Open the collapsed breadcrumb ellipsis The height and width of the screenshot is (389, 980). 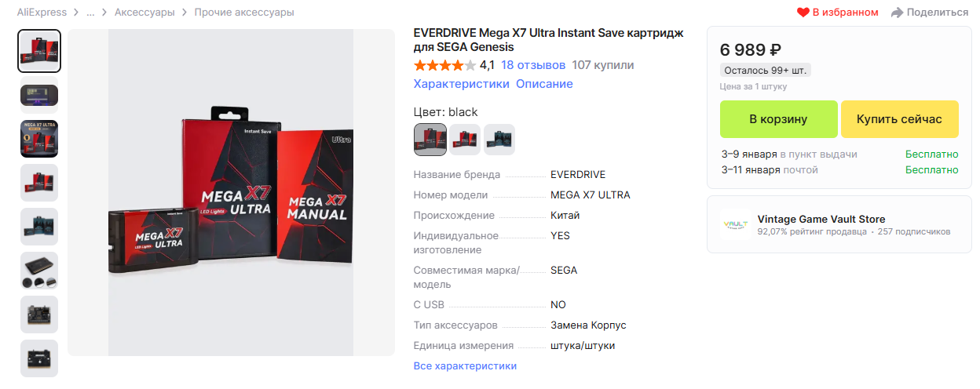pos(90,13)
